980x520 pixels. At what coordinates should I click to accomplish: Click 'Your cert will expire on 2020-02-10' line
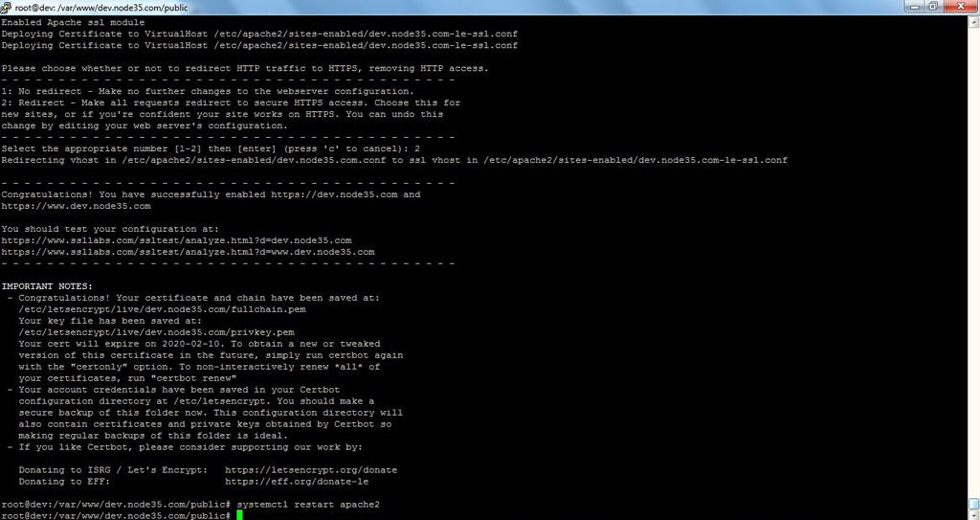[199, 344]
